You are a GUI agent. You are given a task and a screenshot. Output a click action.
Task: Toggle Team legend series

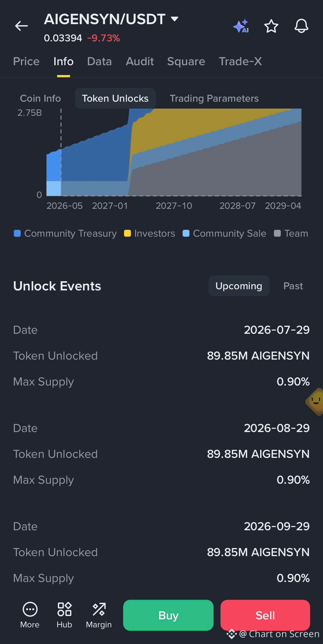[x=291, y=233]
